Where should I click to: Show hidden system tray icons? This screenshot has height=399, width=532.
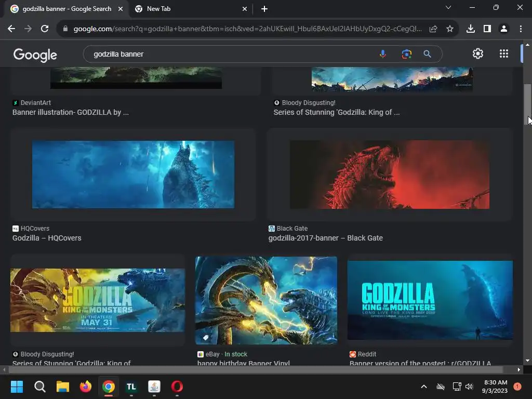click(x=424, y=387)
